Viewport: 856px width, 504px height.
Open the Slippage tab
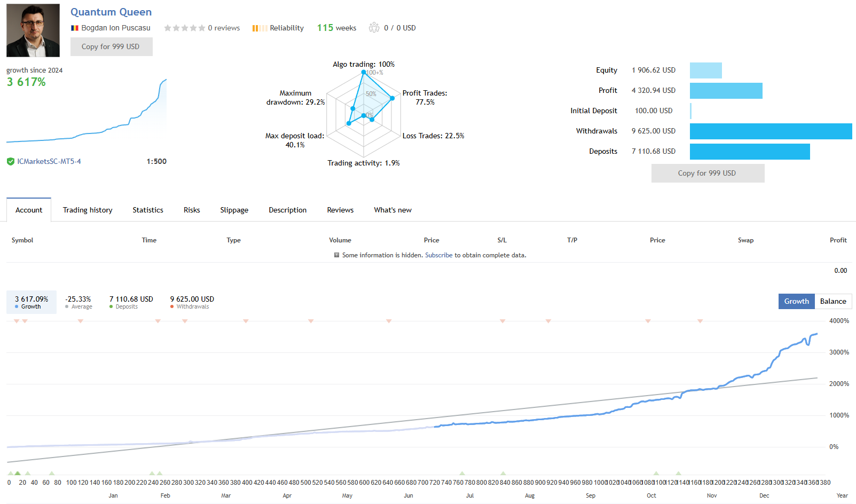[x=234, y=210]
